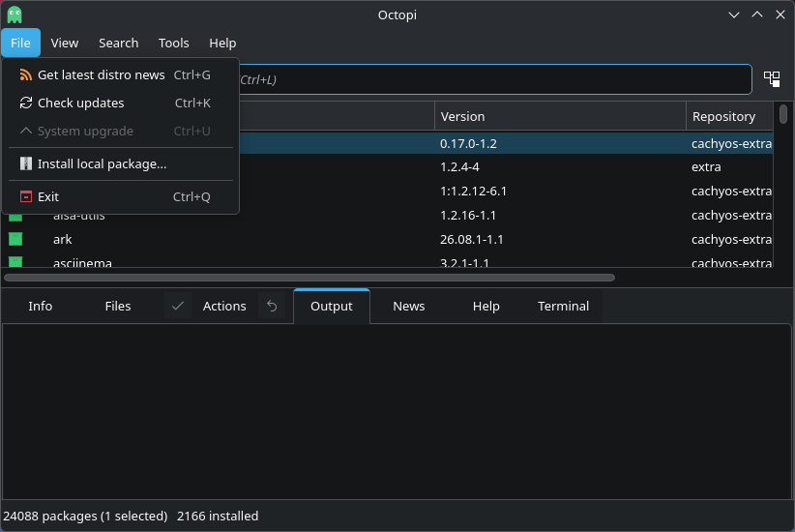Select version 0.17.0-1.2 cell
Screen dimensions: 795x532
560,143
